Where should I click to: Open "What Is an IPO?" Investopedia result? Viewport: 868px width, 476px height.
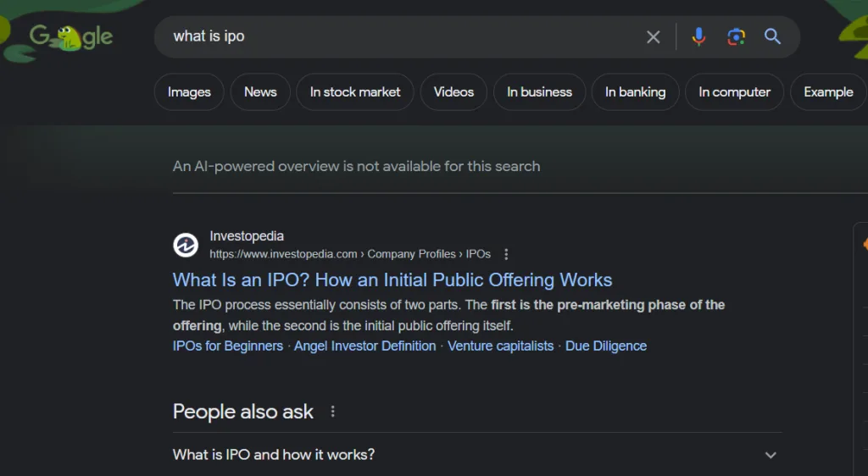392,280
